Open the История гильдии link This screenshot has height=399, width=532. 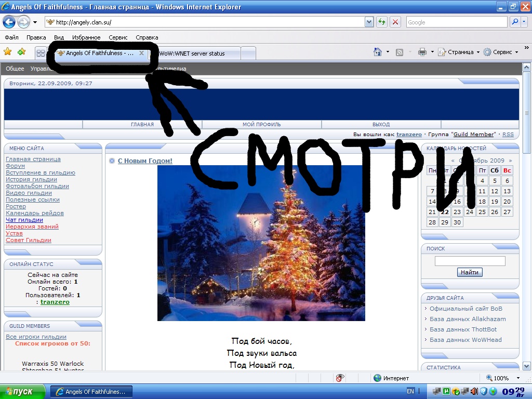(31, 179)
